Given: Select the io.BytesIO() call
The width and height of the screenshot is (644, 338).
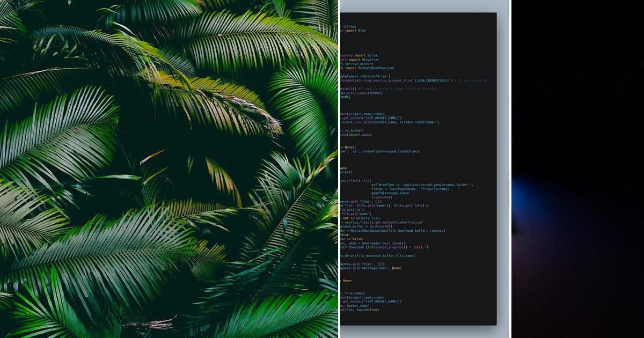Looking at the screenshot, I should click(x=380, y=226).
